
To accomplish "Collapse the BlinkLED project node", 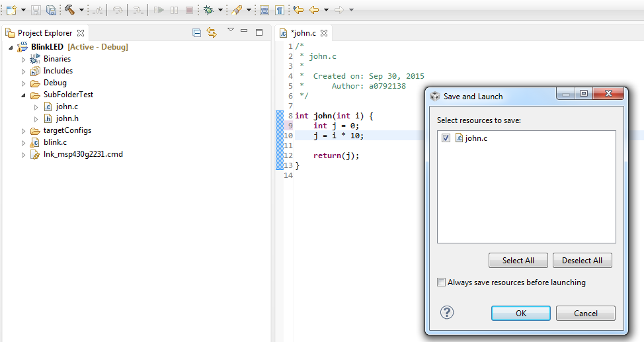I will 11,48.
